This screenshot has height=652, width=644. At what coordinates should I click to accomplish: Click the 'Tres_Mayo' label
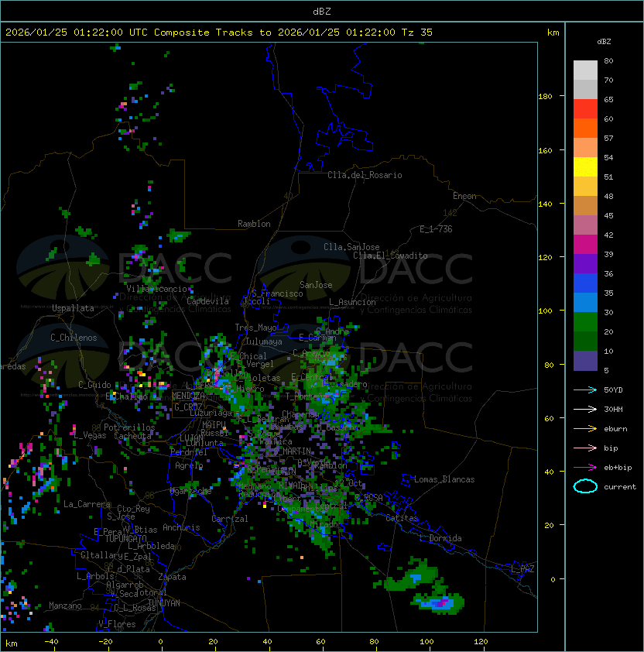pyautogui.click(x=255, y=328)
